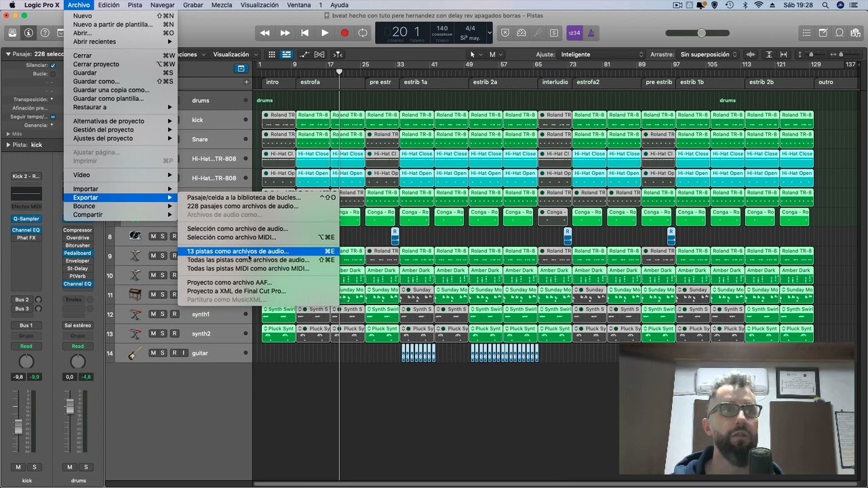Click the red Record button

344,33
